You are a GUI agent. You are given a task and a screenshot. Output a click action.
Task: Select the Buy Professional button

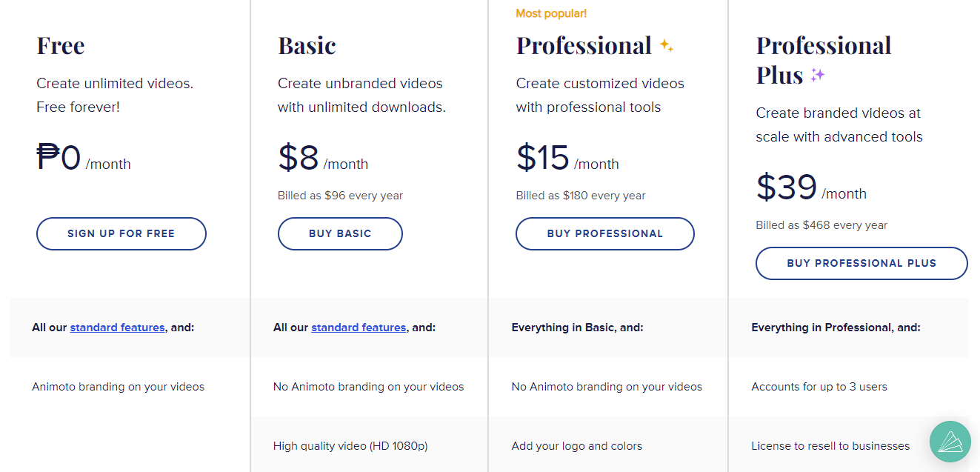click(605, 233)
